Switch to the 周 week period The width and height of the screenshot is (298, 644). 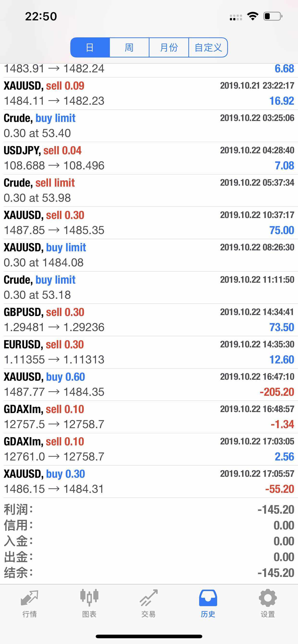[x=129, y=47]
